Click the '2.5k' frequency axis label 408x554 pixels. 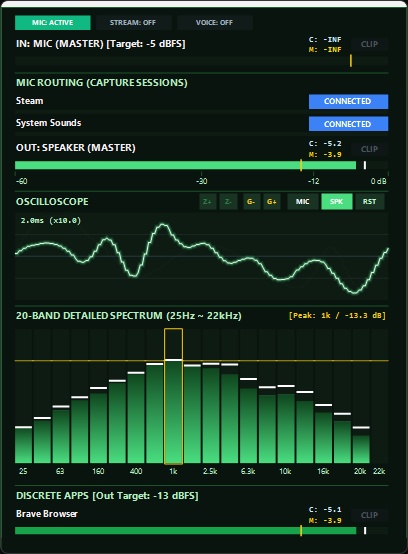[210, 471]
